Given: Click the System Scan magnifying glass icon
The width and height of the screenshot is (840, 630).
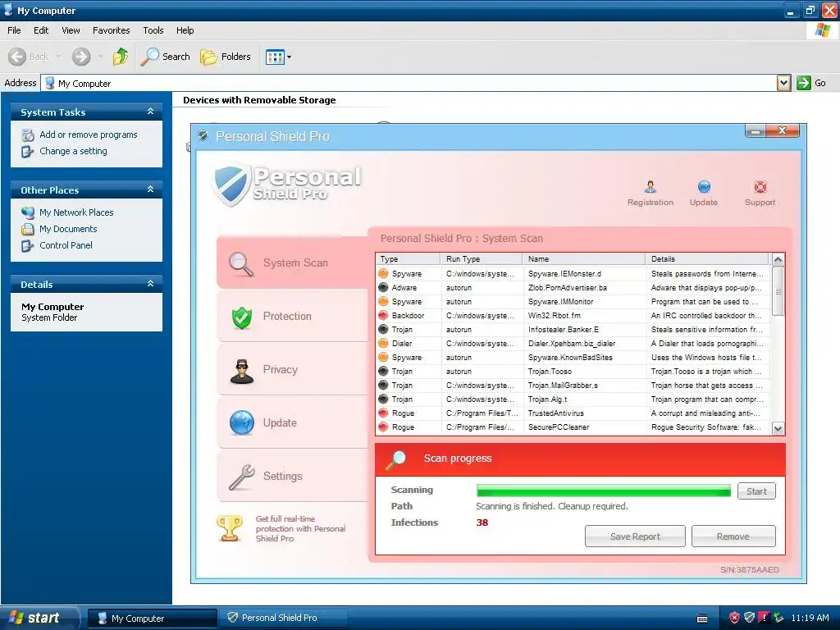Looking at the screenshot, I should point(240,263).
